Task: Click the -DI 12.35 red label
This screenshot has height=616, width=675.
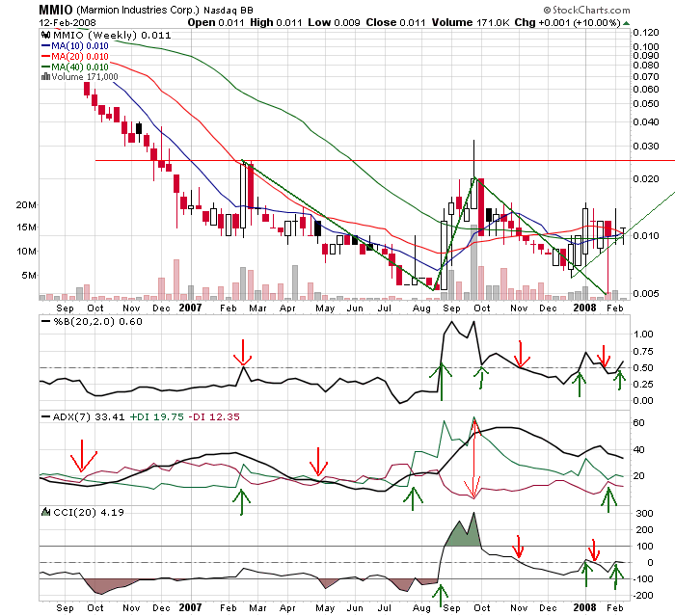Action: (214, 416)
